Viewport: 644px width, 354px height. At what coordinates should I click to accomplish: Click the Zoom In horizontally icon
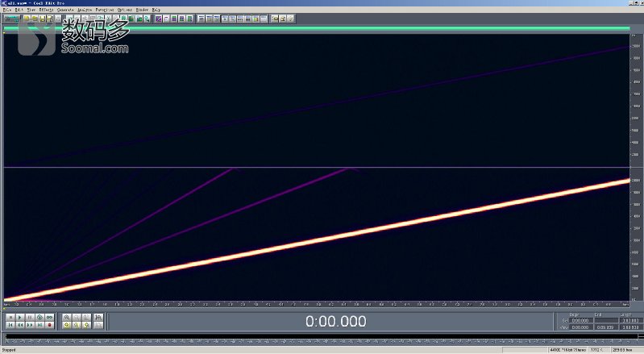[x=67, y=318]
